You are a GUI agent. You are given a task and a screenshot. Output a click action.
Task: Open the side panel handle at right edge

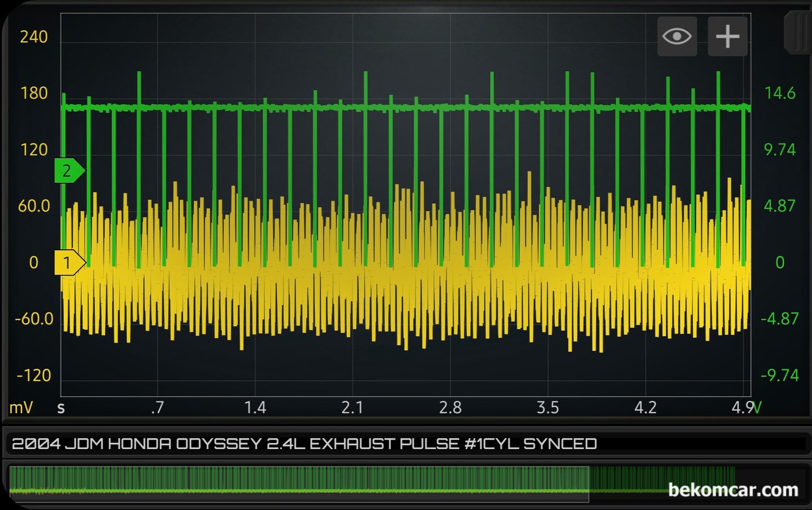click(x=799, y=33)
